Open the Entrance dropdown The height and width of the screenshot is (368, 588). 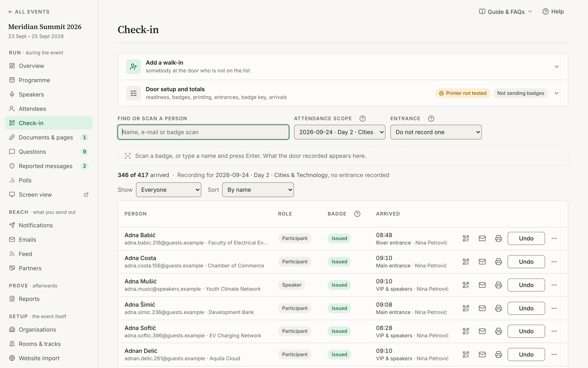coord(436,132)
